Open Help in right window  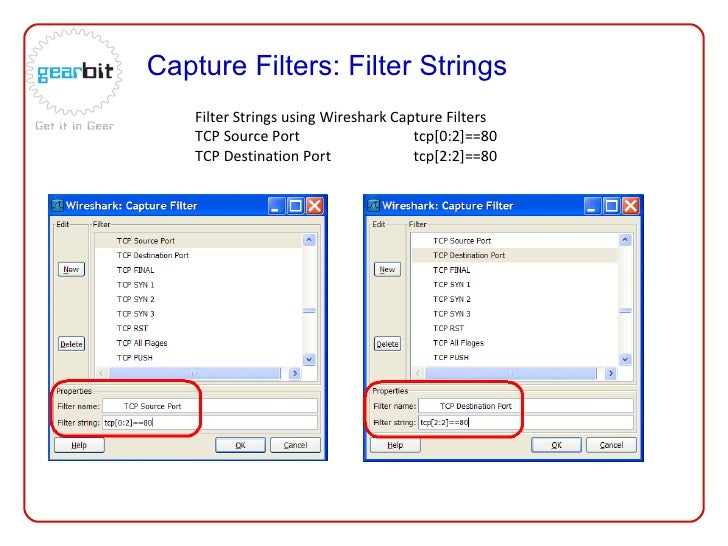[x=395, y=445]
